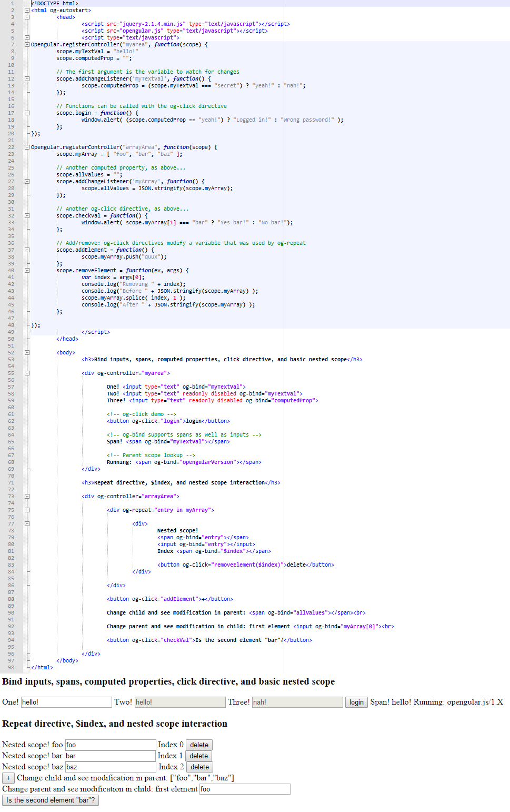The image size is (510, 812).
Task: Click the <!-- Parent scope lookup --> comment
Action: pyautogui.click(x=151, y=455)
